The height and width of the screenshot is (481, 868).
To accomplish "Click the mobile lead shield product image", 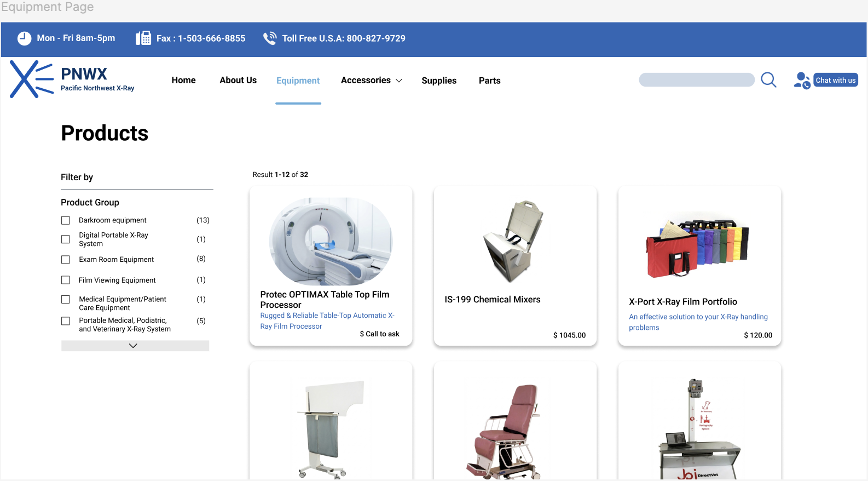I will (x=331, y=430).
